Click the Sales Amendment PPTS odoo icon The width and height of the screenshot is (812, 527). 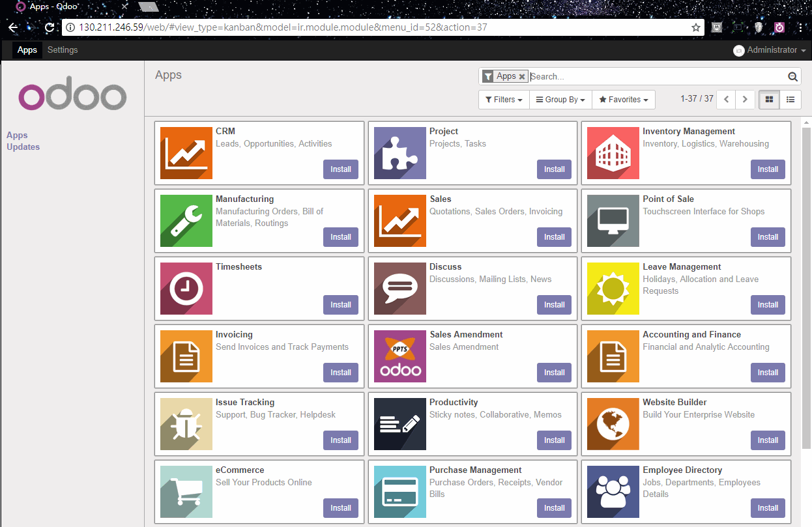[x=400, y=356]
